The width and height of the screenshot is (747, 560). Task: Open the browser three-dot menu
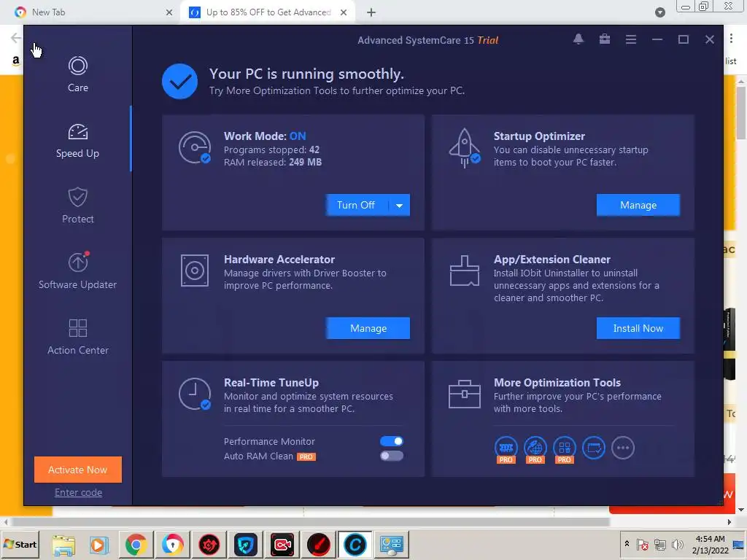click(731, 38)
